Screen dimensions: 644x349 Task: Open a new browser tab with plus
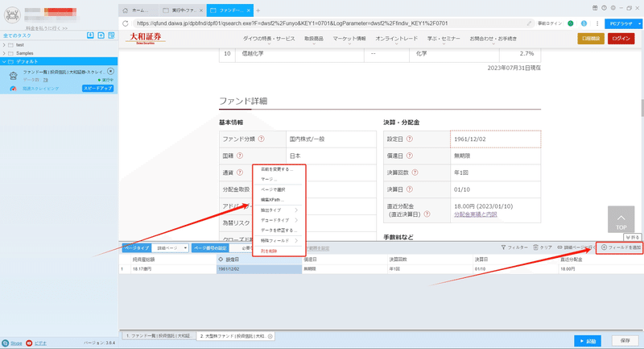coord(258,10)
